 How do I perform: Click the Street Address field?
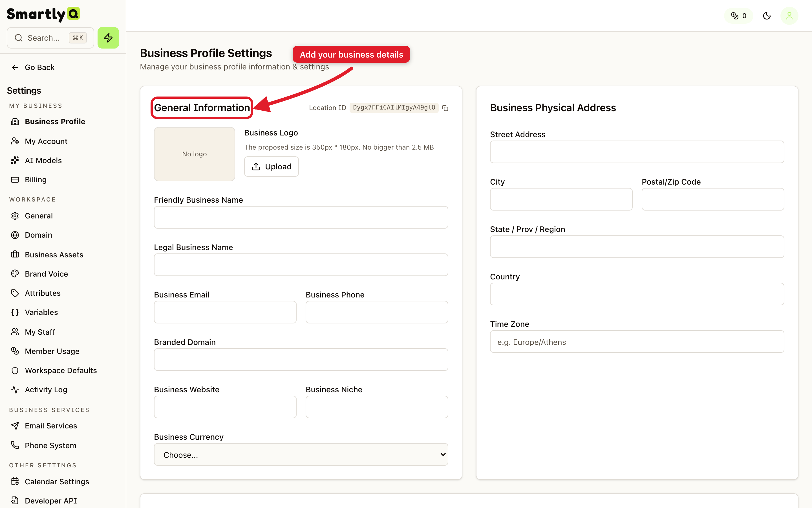click(x=637, y=152)
